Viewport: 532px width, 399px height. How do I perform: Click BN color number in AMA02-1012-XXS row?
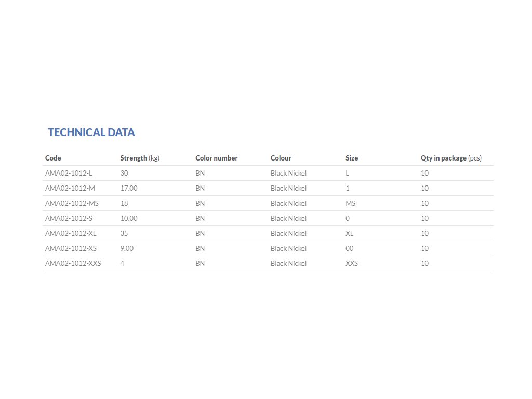click(x=200, y=263)
